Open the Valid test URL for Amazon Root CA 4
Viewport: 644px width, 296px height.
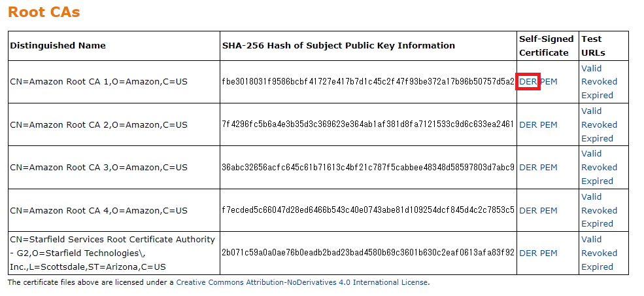(x=592, y=197)
